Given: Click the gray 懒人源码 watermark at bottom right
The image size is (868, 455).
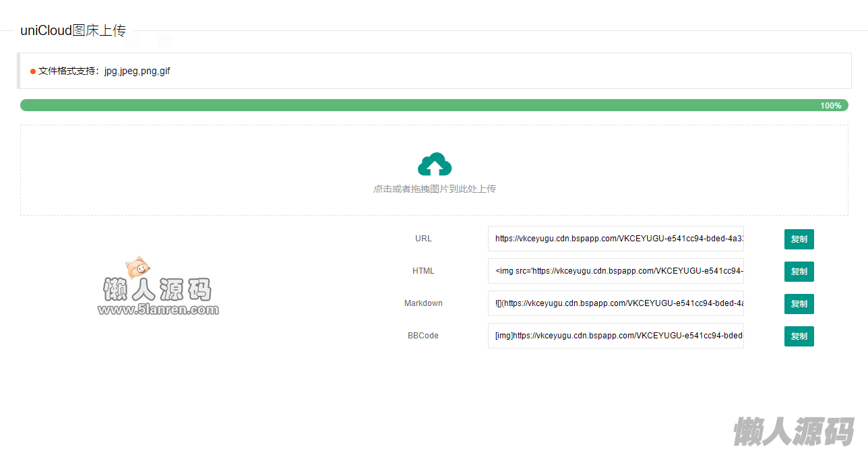Looking at the screenshot, I should (793, 431).
